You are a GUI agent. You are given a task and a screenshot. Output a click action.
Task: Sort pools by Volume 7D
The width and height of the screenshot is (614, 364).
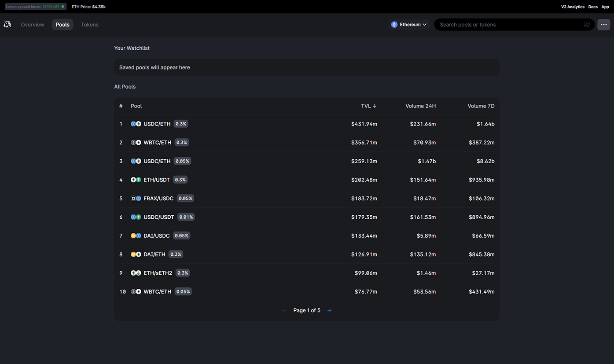[481, 106]
